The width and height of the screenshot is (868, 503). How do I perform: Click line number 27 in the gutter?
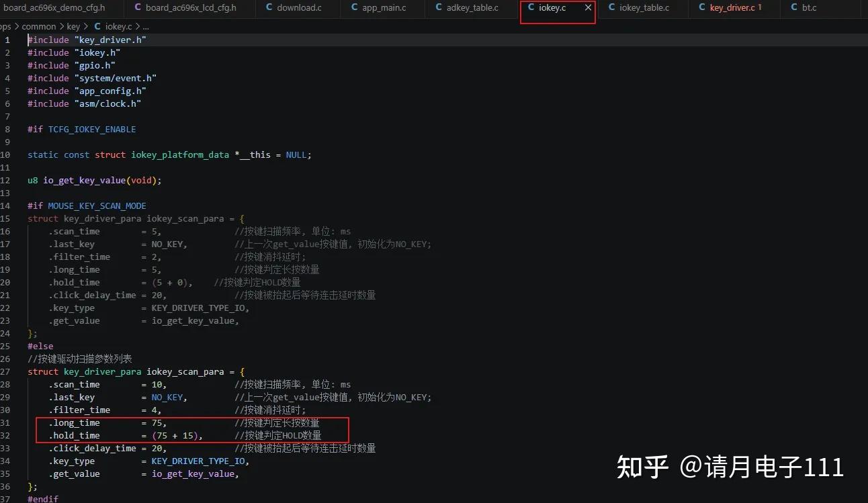5,371
